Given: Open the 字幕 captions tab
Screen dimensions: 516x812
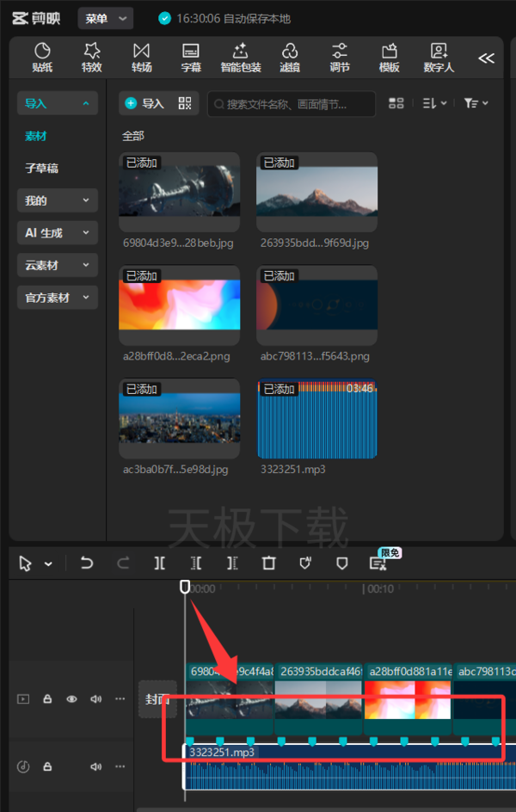Looking at the screenshot, I should click(191, 58).
